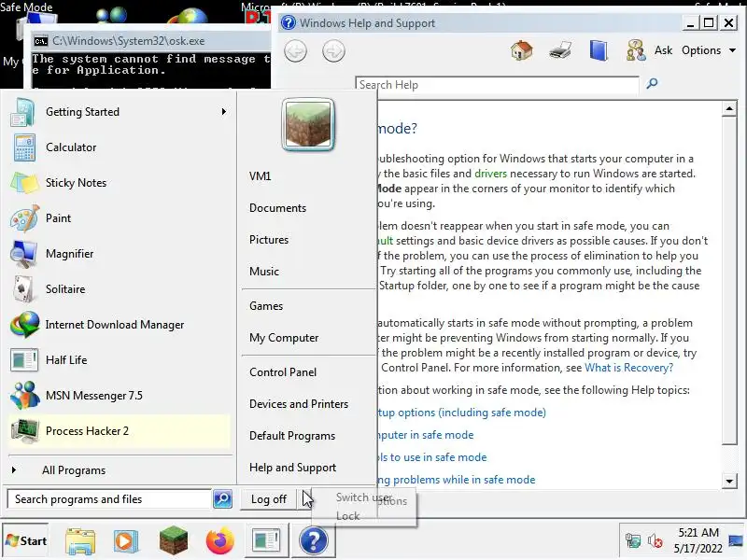
Task: Click the osk.exe command window title bar
Action: [151, 41]
